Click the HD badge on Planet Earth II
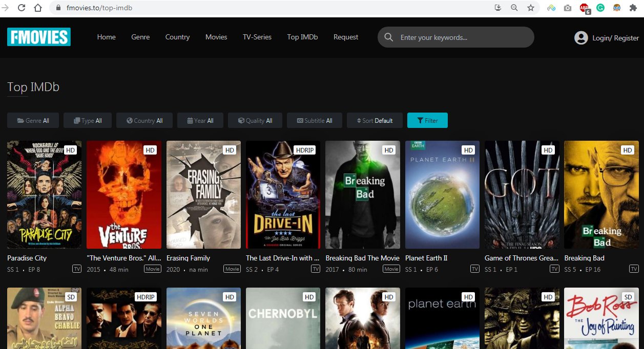644x349 pixels. (x=468, y=150)
